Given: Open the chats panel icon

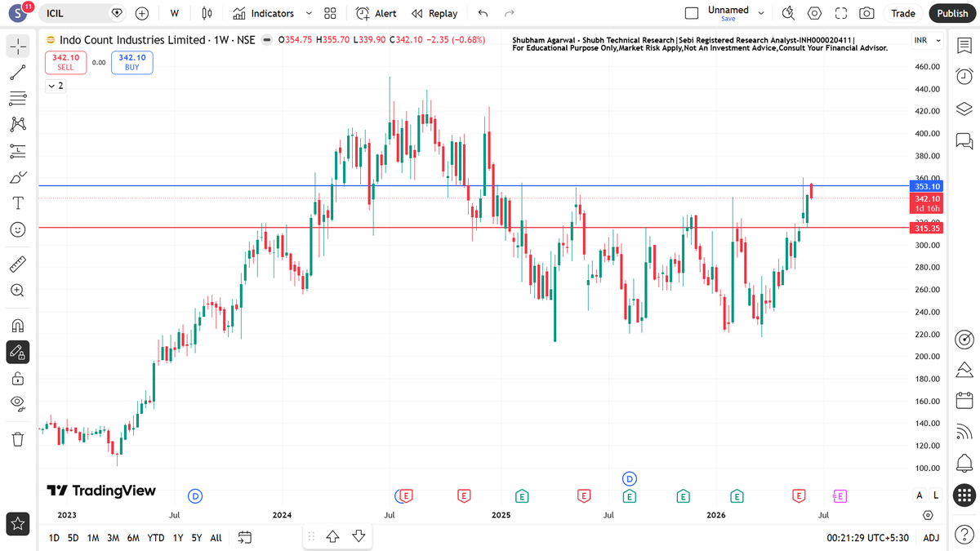Looking at the screenshot, I should [x=964, y=140].
